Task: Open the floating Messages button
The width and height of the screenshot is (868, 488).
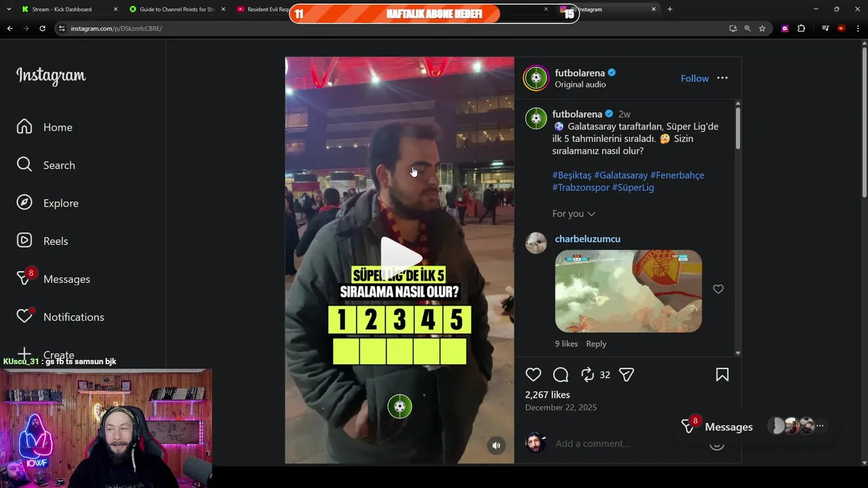Action: 717,426
